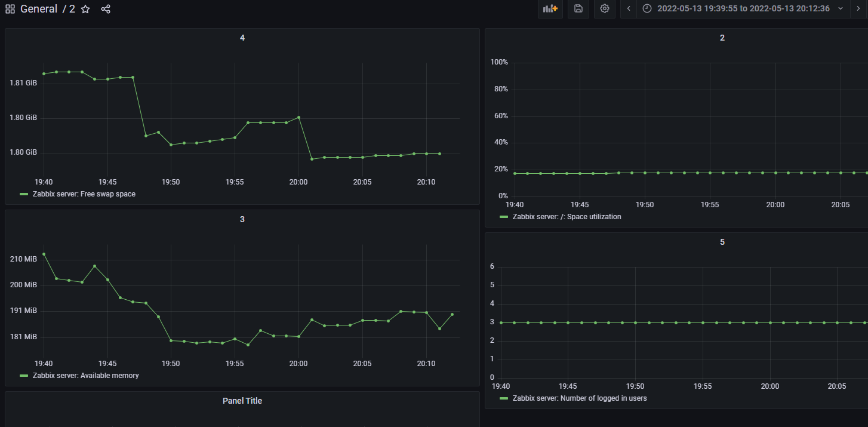This screenshot has height=427, width=868.
Task: Open the Panel Title panel menu
Action: [x=242, y=400]
